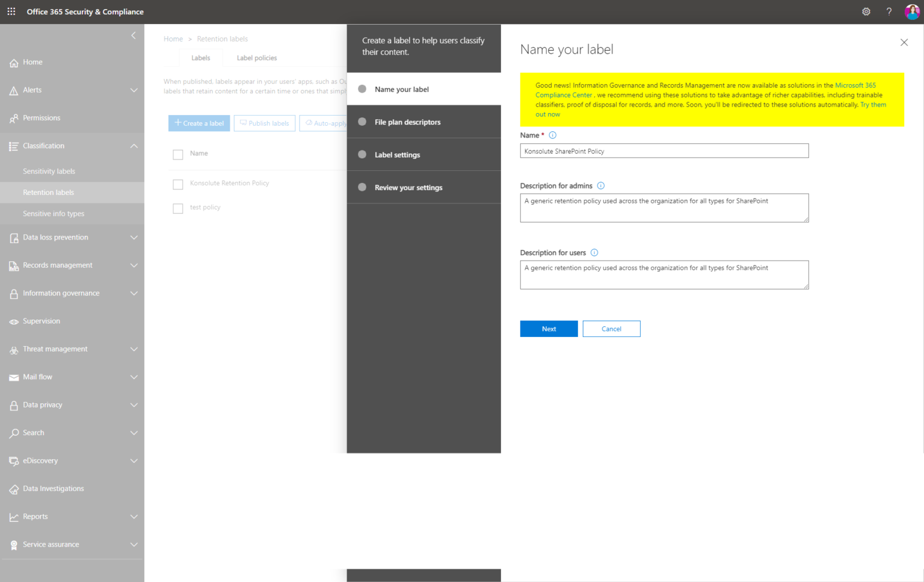Check the Konsolute Retention Policy checkbox
924x582 pixels.
coord(177,184)
